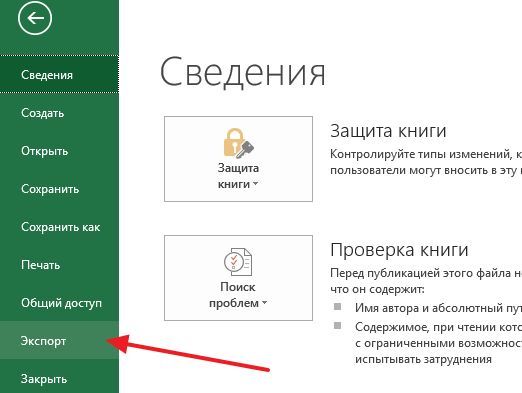The height and width of the screenshot is (393, 522).
Task: Click the document checklist inspect icon
Action: coord(238,262)
